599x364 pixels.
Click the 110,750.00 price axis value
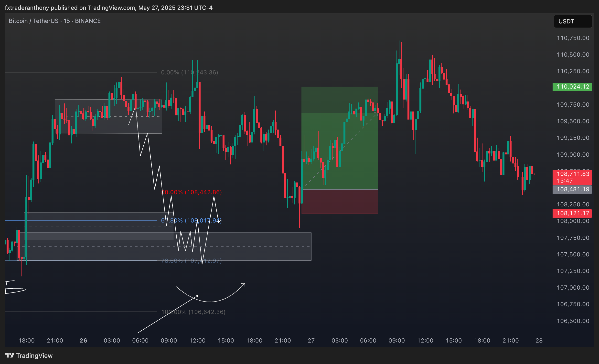[x=573, y=38]
